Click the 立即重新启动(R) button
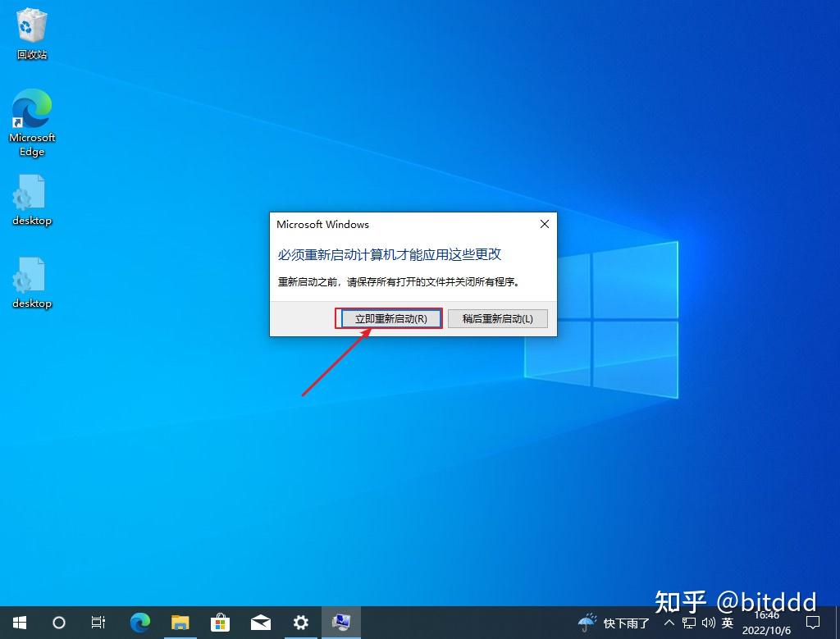This screenshot has height=639, width=840. (x=391, y=319)
